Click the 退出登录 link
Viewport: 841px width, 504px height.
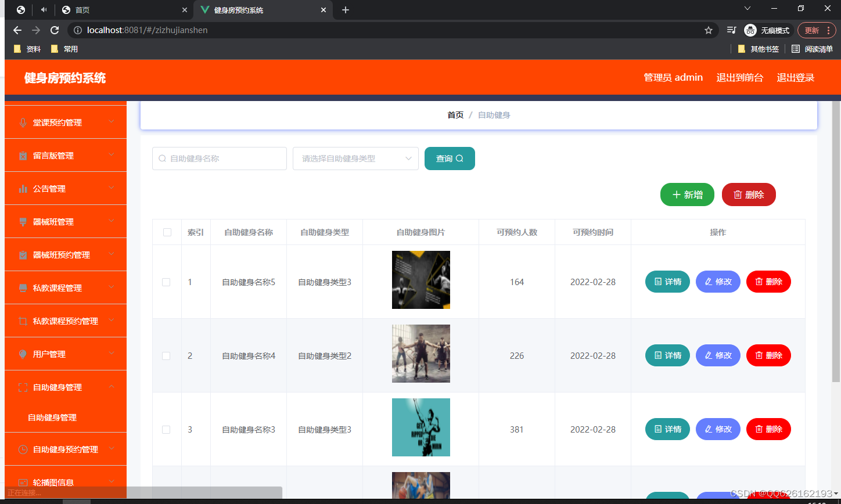coord(796,78)
